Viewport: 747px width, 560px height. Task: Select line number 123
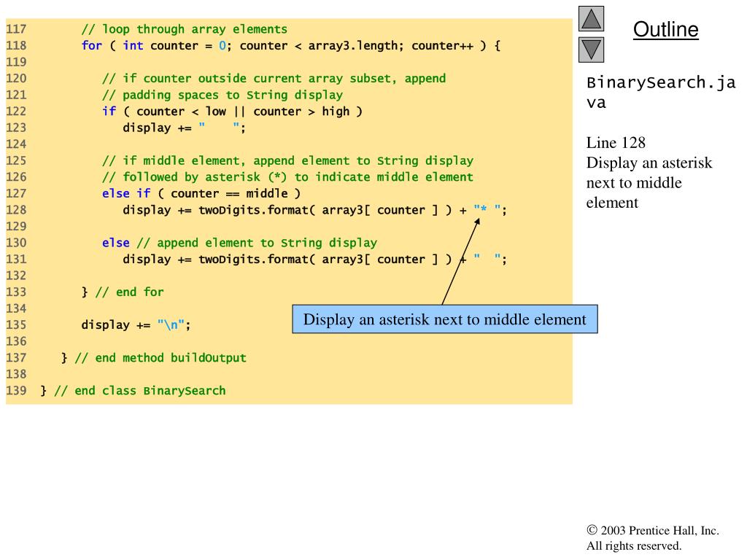pyautogui.click(x=16, y=128)
